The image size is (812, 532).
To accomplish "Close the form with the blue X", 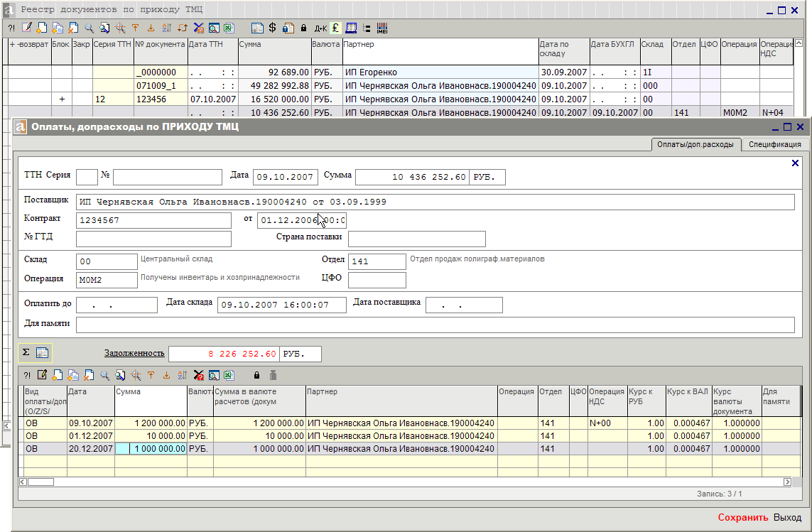I will [796, 163].
